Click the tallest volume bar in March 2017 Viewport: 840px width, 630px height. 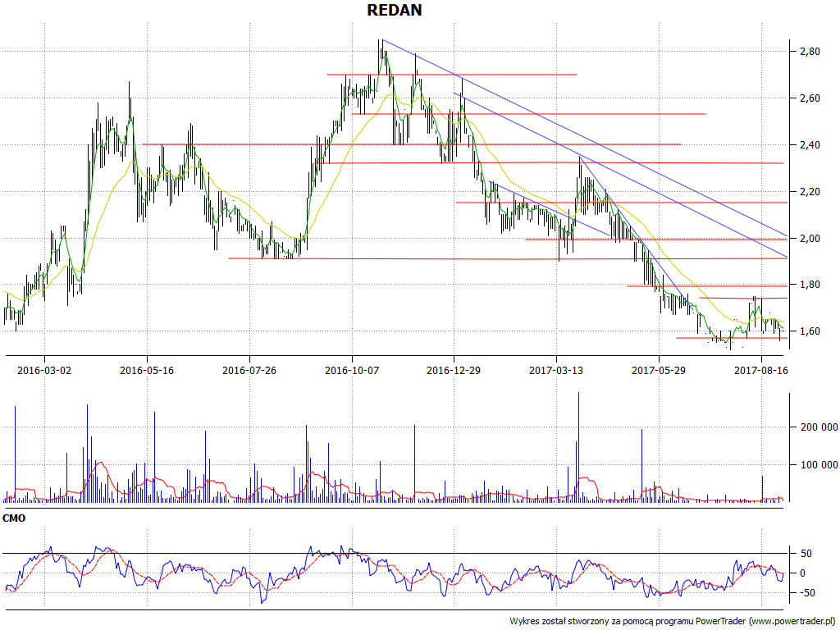(x=578, y=447)
